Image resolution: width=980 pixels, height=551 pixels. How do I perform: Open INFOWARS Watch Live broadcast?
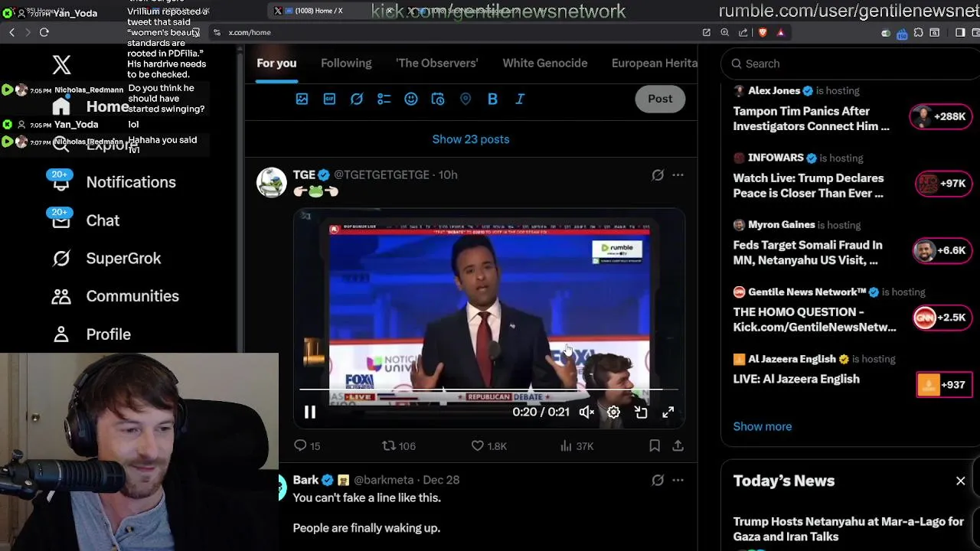tap(851, 178)
